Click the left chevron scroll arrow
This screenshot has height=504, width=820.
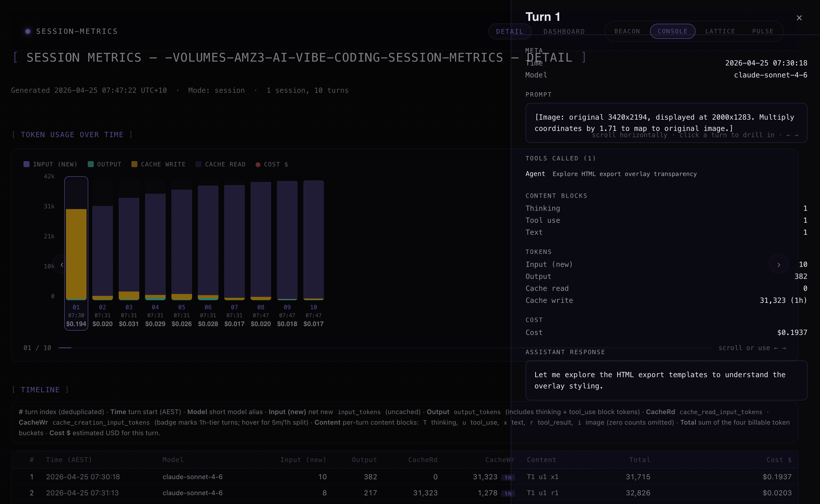(x=62, y=264)
